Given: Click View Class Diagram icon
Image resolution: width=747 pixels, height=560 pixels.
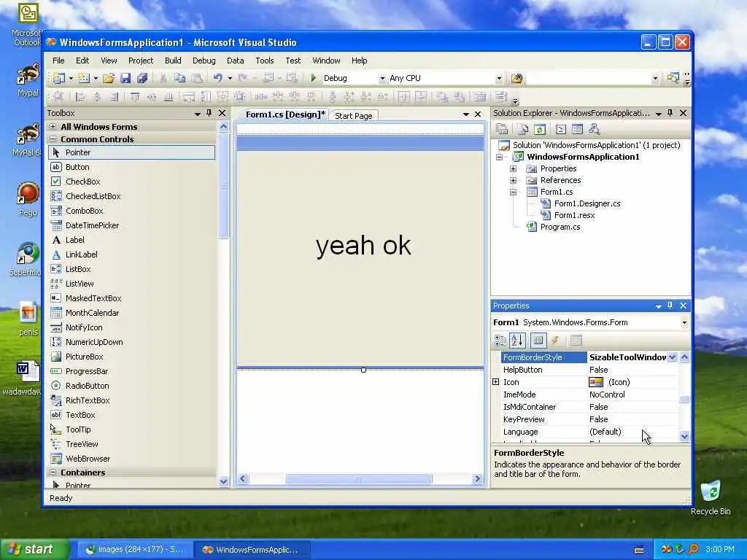Looking at the screenshot, I should pyautogui.click(x=594, y=129).
